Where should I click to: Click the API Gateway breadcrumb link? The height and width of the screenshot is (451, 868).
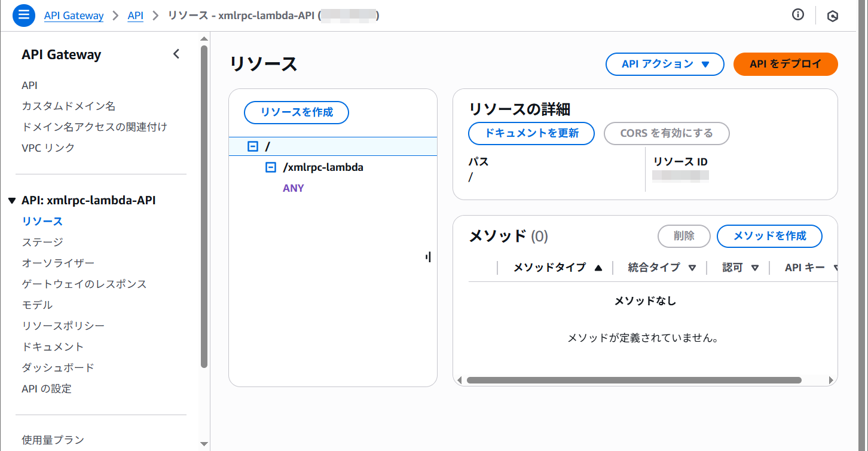[x=74, y=16]
